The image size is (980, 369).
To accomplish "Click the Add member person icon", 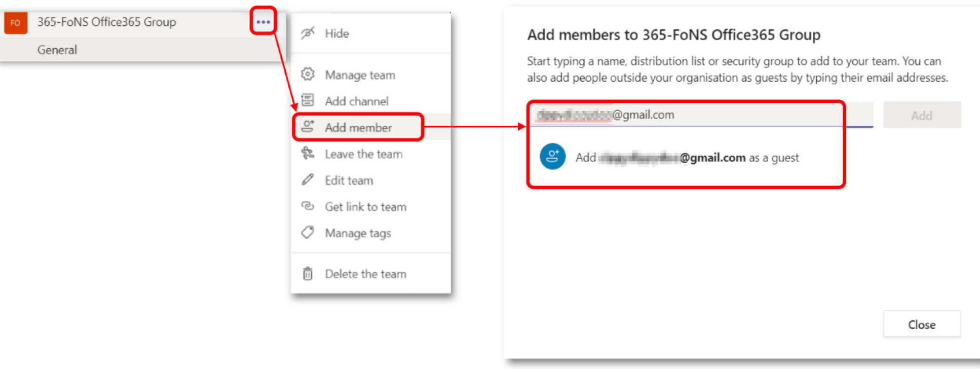I will pyautogui.click(x=308, y=126).
